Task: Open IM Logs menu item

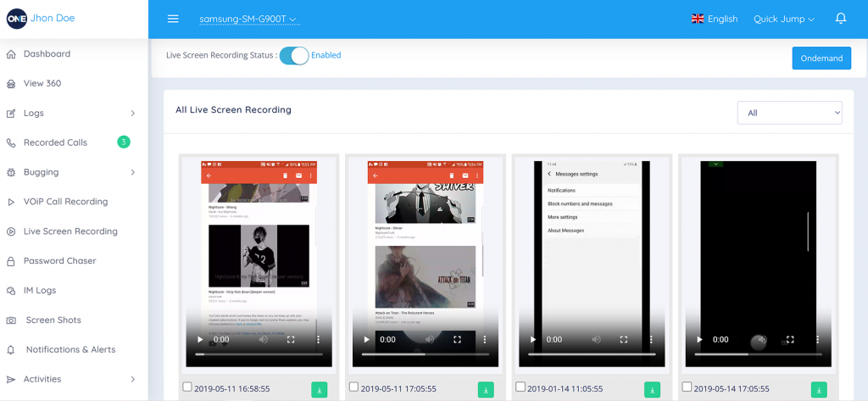Action: 40,290
